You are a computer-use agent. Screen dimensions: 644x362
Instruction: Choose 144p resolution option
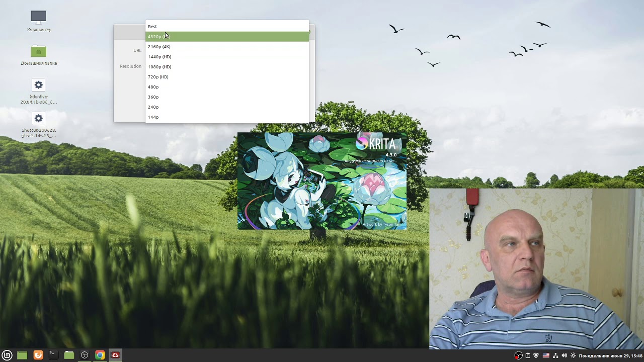[x=227, y=117]
